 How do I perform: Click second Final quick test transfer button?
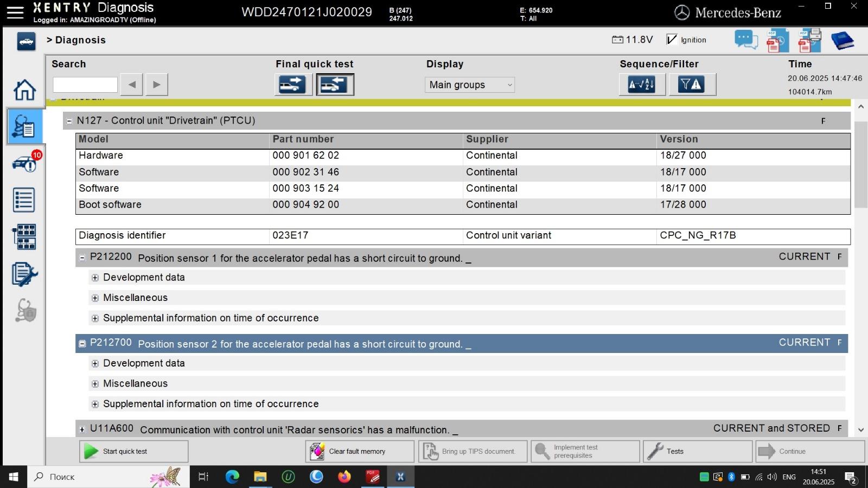pyautogui.click(x=335, y=85)
